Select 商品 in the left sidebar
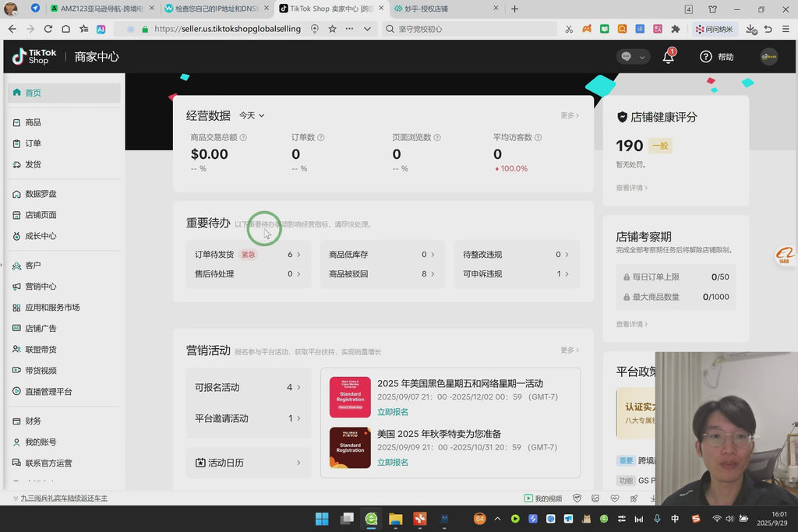 [33, 122]
